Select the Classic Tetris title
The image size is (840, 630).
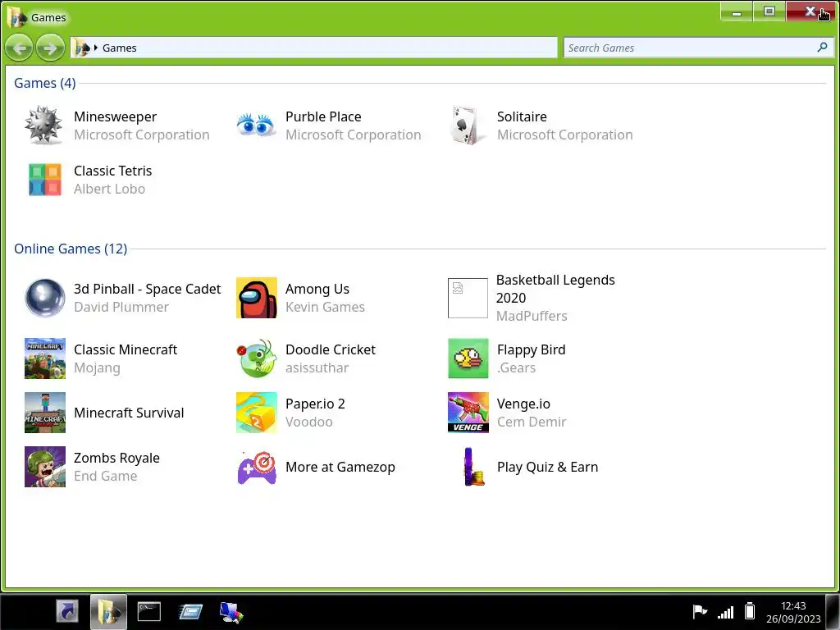pos(112,171)
